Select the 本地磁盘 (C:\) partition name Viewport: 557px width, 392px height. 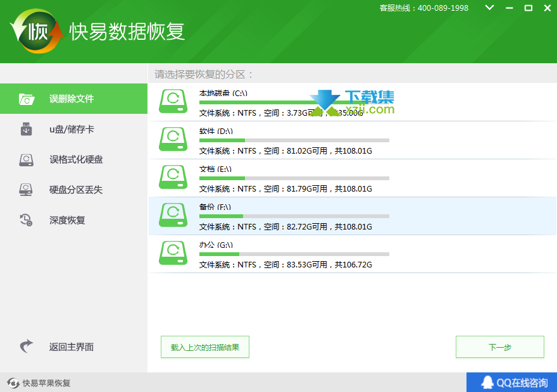[223, 94]
